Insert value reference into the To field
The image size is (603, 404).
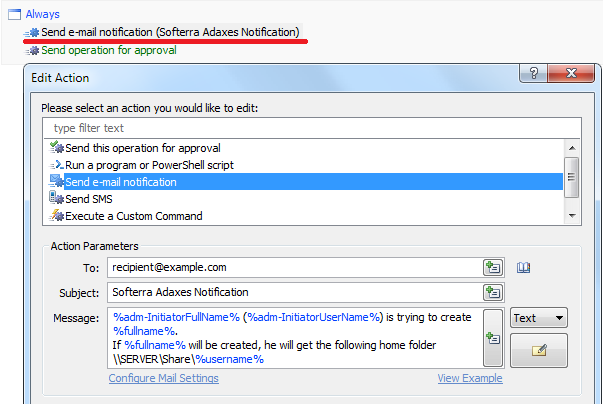[x=493, y=267]
